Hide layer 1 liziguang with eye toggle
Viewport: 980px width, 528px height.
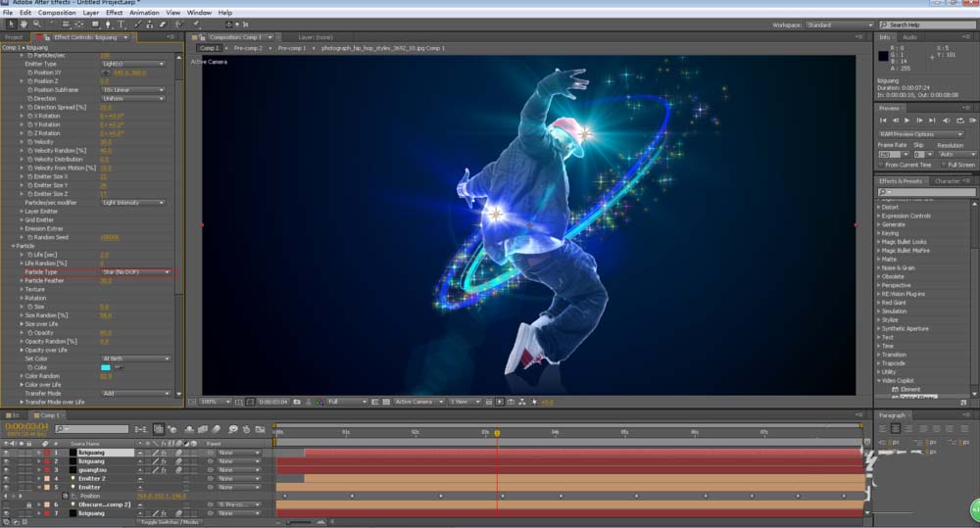[x=7, y=453]
